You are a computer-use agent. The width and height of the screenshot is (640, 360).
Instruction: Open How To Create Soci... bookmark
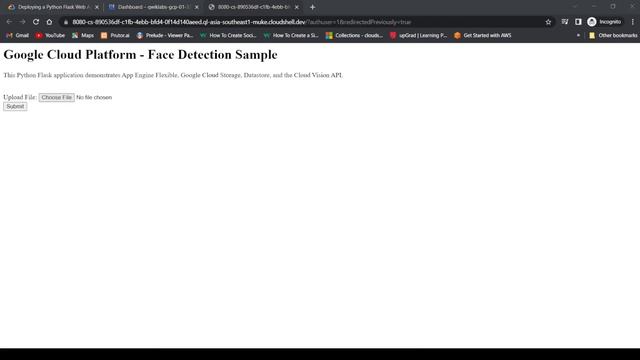coord(228,36)
